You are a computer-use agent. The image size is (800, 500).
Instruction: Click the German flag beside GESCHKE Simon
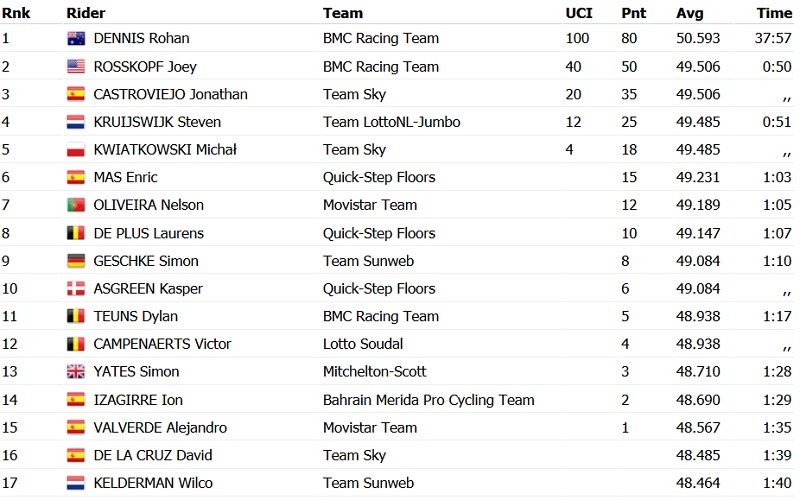(x=75, y=261)
